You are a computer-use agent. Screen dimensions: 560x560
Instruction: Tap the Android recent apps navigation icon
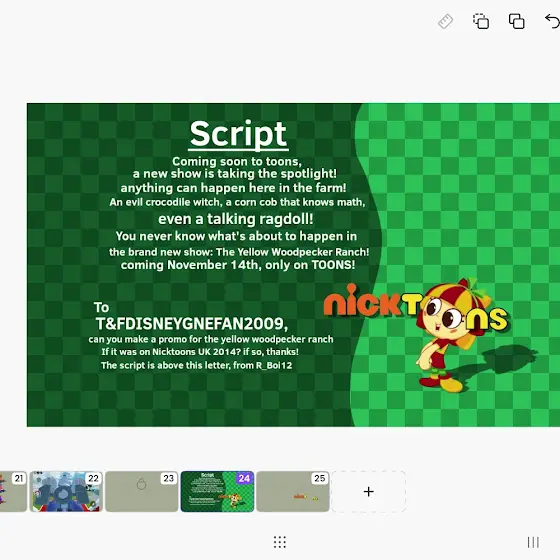(533, 542)
